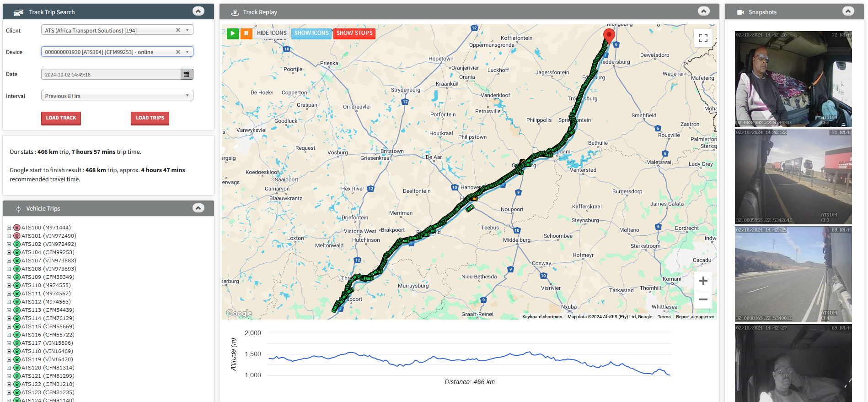Zoom in on the map
The width and height of the screenshot is (868, 402).
click(703, 281)
